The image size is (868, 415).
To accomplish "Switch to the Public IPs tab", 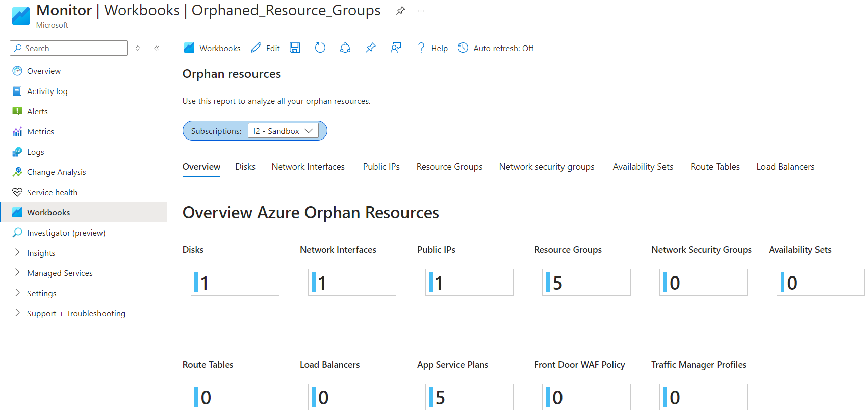I will pyautogui.click(x=381, y=167).
